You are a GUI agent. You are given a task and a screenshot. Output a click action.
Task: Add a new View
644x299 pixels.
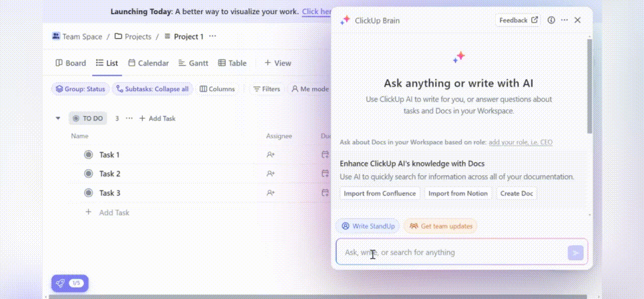tap(278, 63)
